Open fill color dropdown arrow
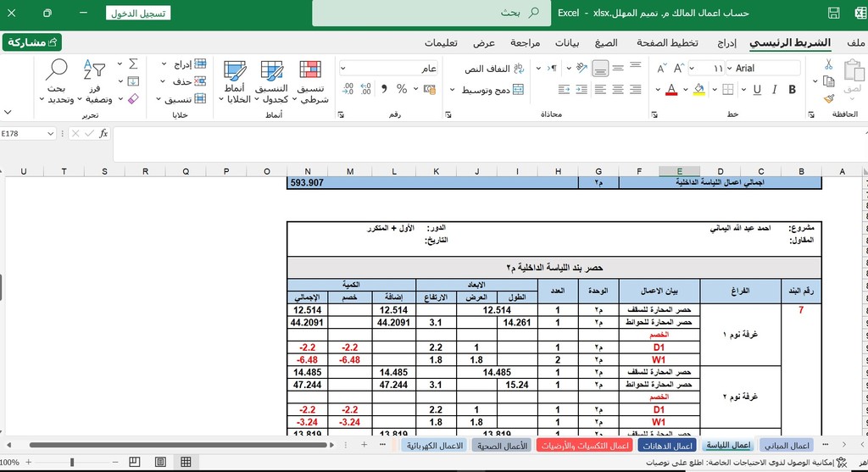868x472 pixels. pyautogui.click(x=685, y=89)
